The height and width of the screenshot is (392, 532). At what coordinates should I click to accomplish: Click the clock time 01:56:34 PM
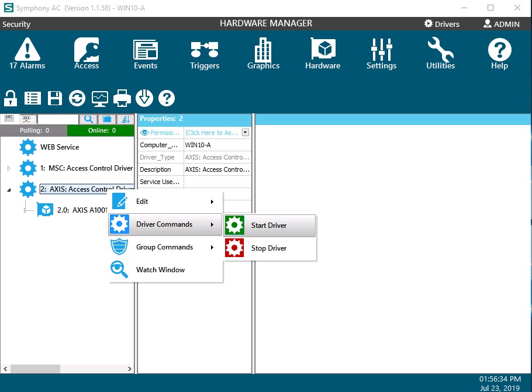500,379
